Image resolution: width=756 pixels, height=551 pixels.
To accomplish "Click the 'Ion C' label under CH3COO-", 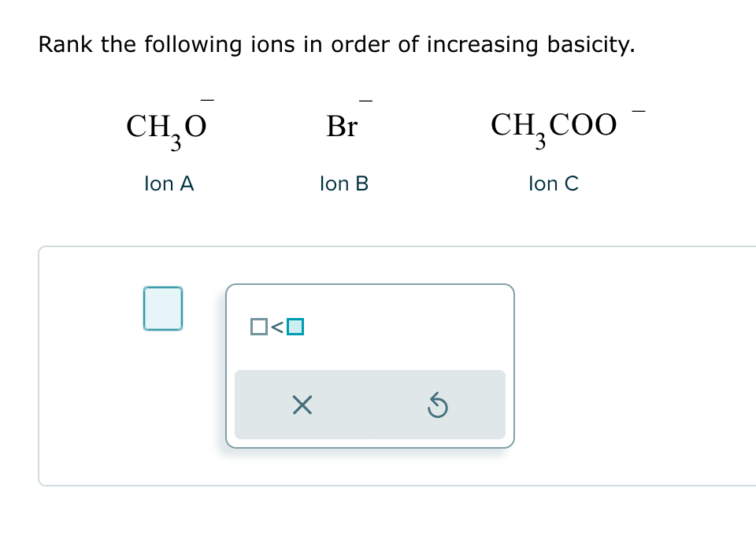I will 553,183.
